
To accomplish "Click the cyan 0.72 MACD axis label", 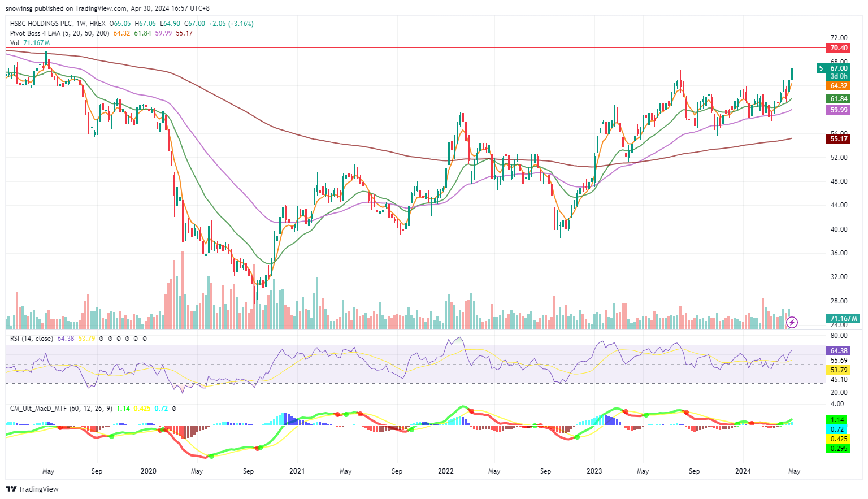I will coord(837,429).
